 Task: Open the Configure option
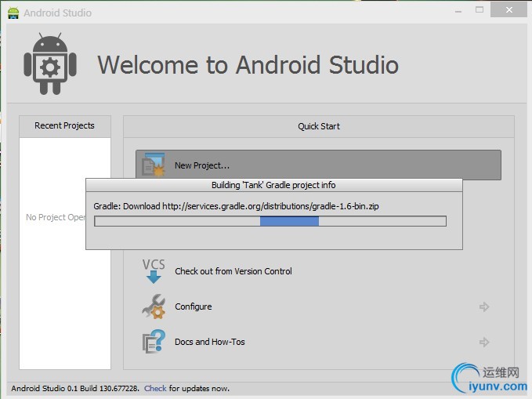194,307
